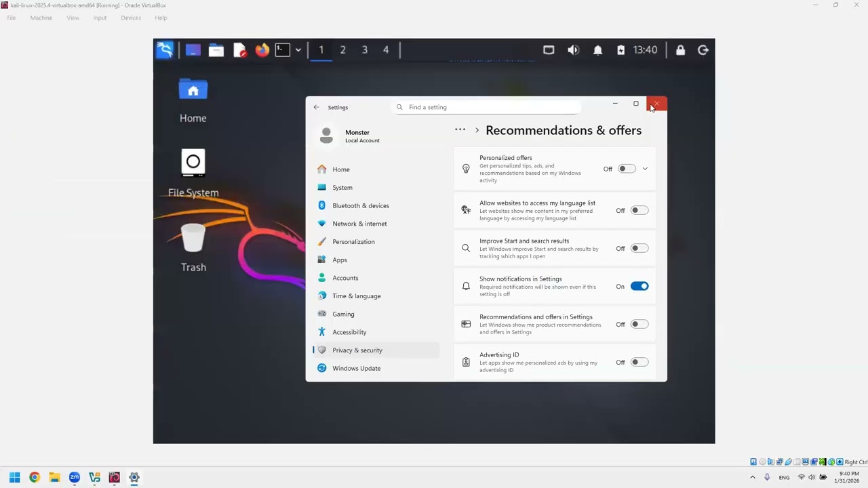
Task: Expand the terminal dropdown arrow in Kali panel
Action: (298, 49)
